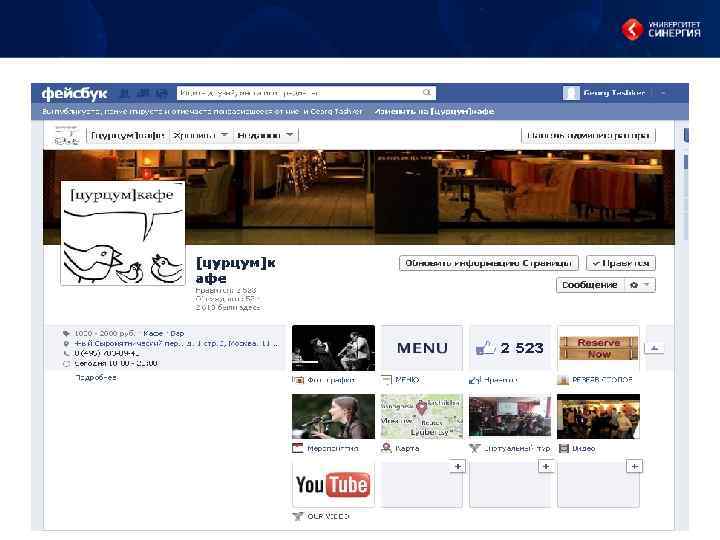This screenshot has height=540, width=720.
Task: Add app in second empty tile plus
Action: pos(546,467)
